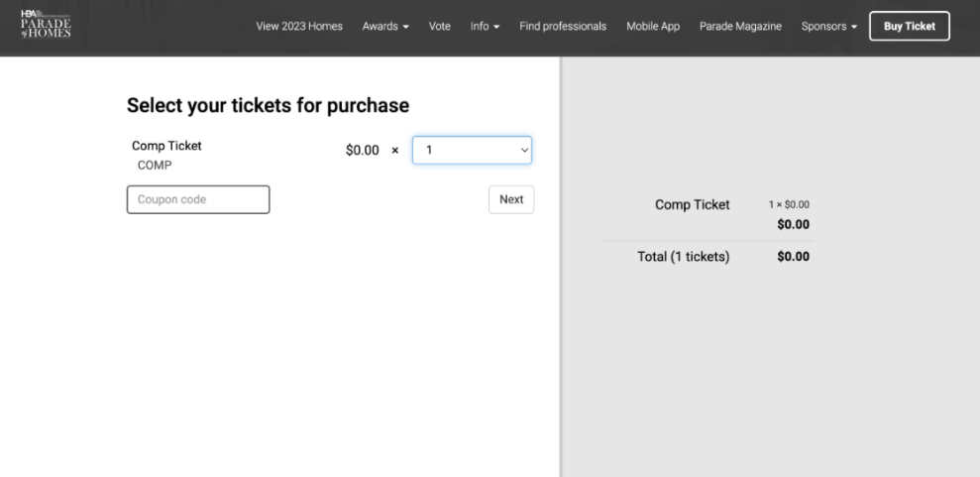Click the 1 × $0.00 summary line

[x=789, y=204]
